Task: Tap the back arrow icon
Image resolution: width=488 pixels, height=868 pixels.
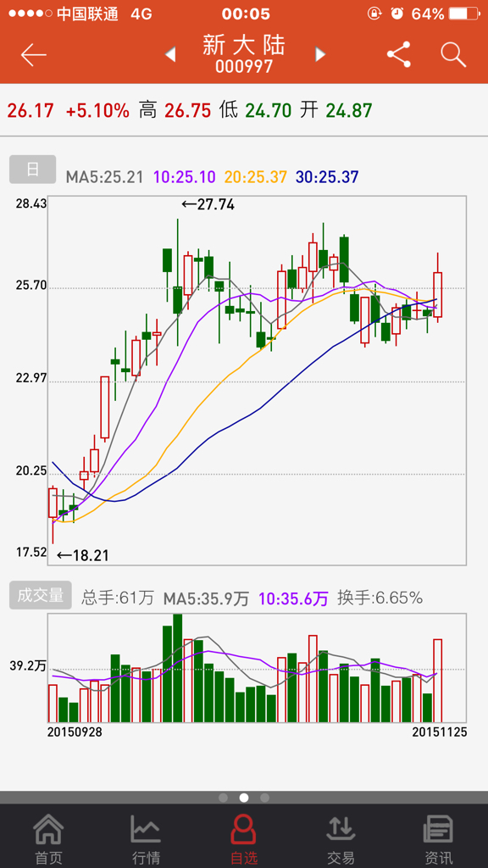Action: (33, 55)
